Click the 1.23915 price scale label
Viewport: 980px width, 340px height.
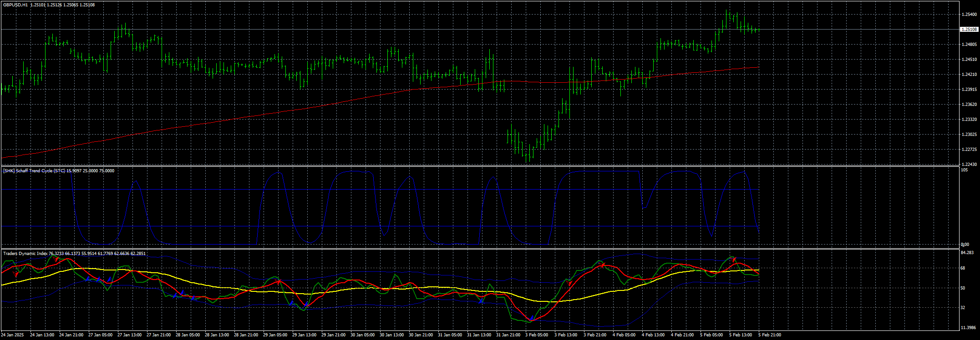pyautogui.click(x=969, y=90)
